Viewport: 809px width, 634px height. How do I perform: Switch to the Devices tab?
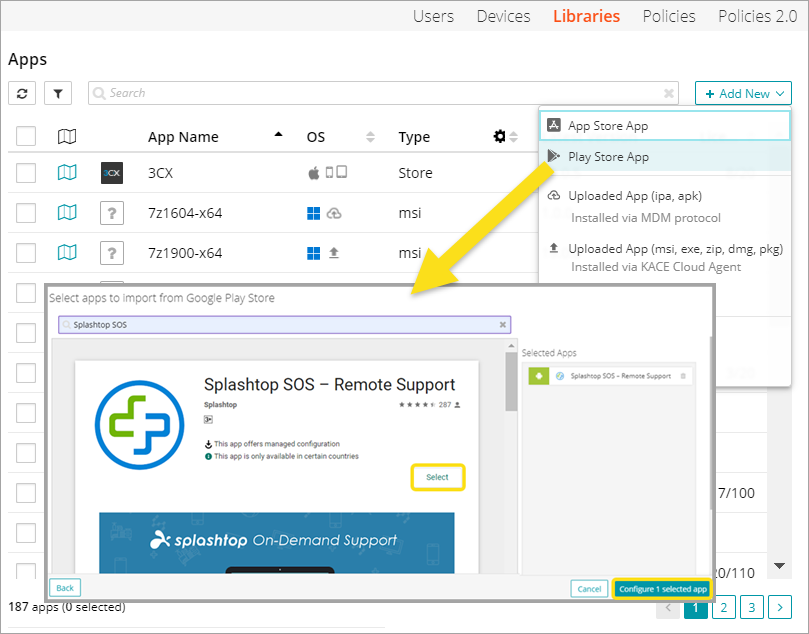tap(503, 16)
